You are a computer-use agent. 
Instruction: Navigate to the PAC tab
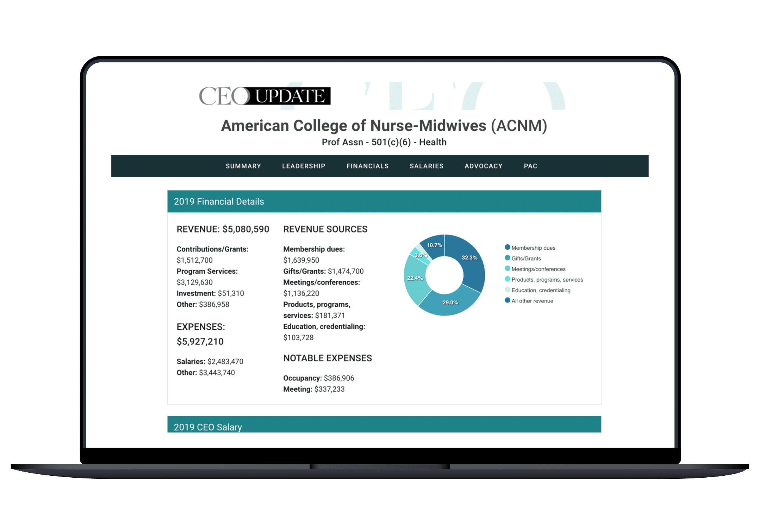tap(530, 166)
